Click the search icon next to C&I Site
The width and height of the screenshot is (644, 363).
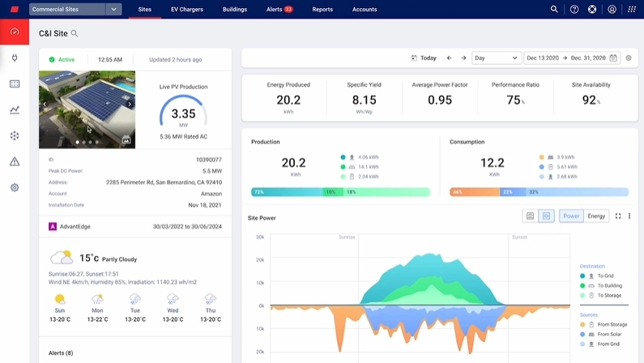pos(75,33)
